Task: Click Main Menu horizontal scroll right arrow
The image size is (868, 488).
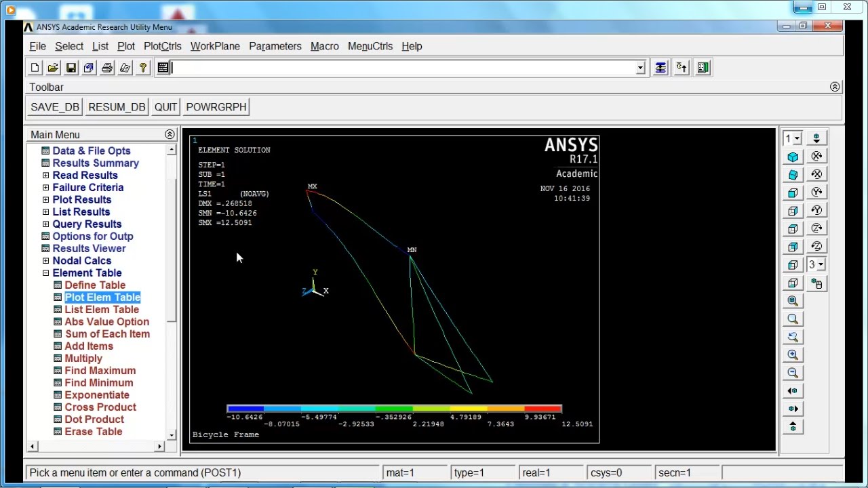Action: 160,446
